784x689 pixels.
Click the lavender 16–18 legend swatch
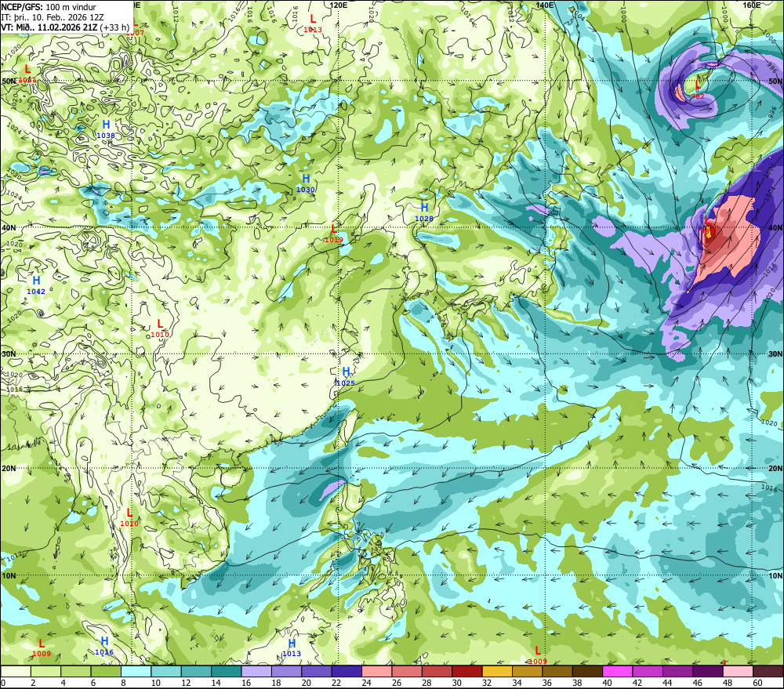pyautogui.click(x=256, y=672)
